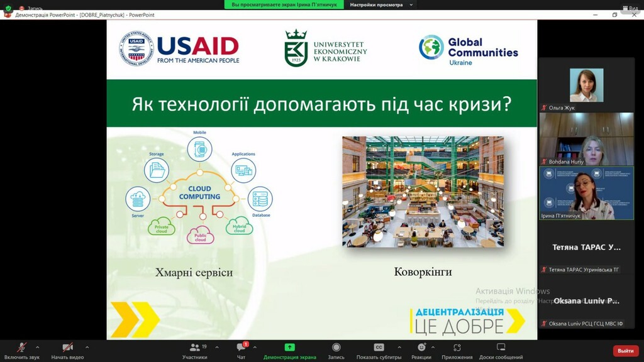Open the Participants panel icon

coord(195,347)
